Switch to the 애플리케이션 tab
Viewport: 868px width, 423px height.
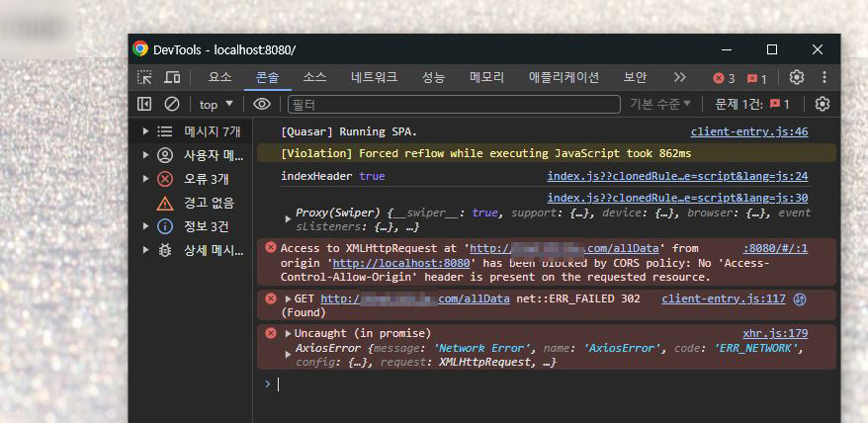[564, 77]
